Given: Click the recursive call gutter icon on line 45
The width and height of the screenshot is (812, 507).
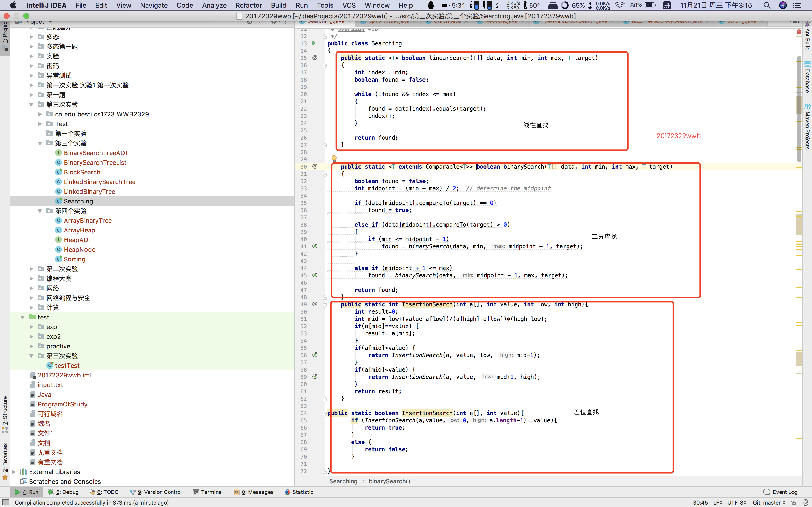Looking at the screenshot, I should [x=315, y=275].
